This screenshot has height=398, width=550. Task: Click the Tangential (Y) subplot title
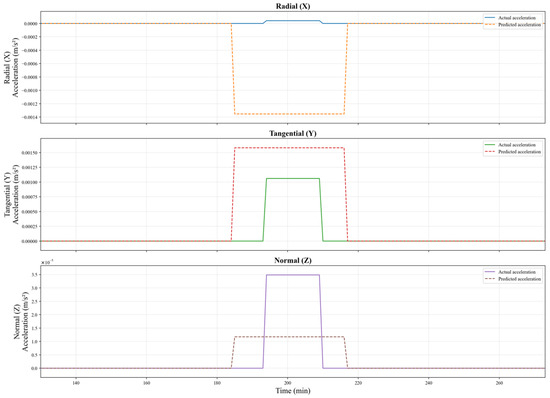click(x=293, y=133)
